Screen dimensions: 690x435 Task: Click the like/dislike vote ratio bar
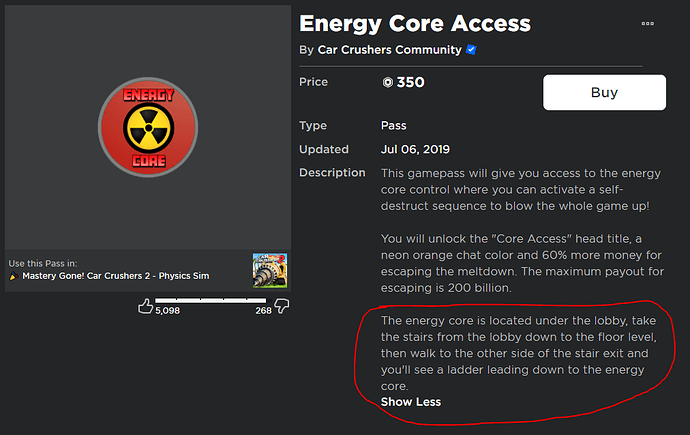pos(213,299)
